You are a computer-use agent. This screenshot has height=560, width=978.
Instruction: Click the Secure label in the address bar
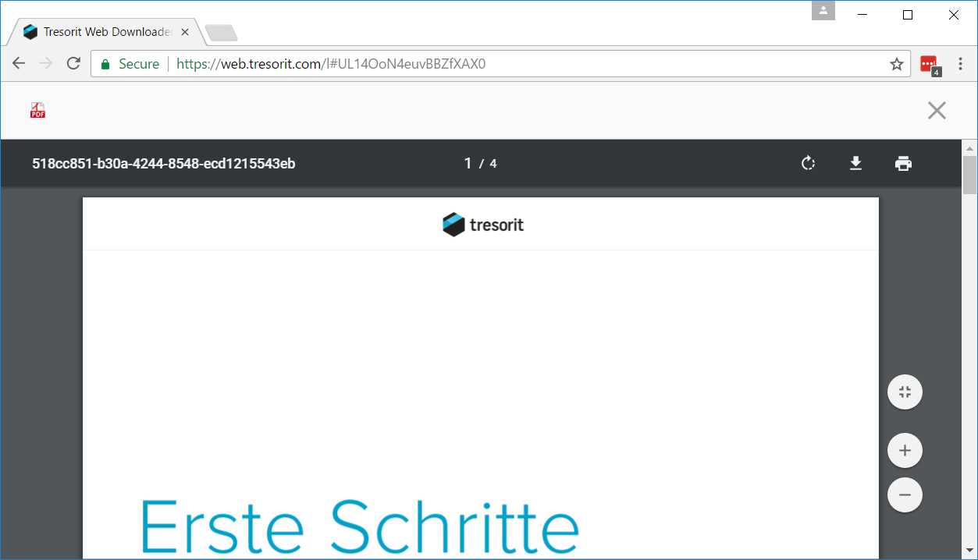(139, 64)
